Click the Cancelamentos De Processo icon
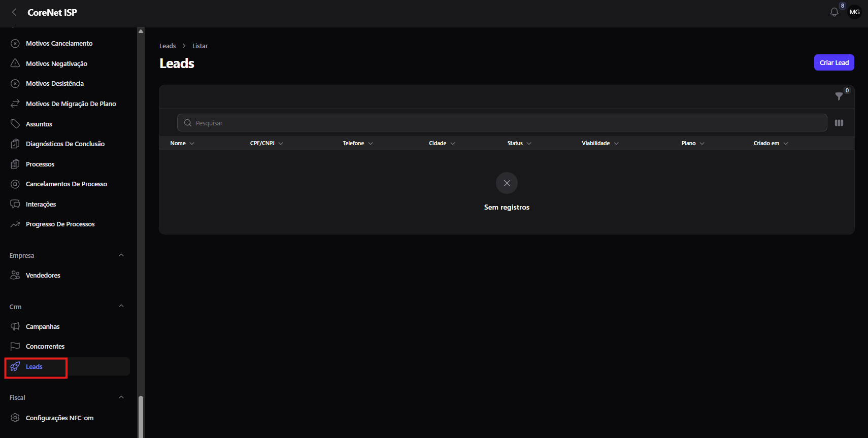 tap(15, 184)
